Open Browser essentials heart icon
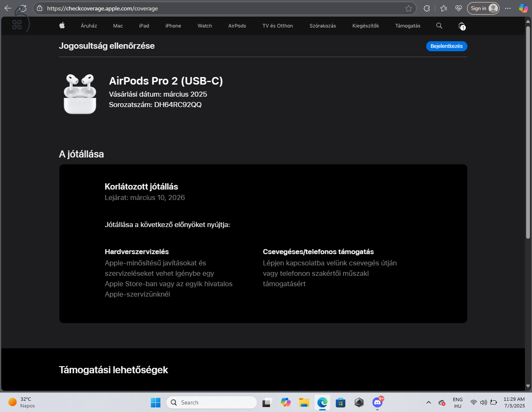532x412 pixels. pyautogui.click(x=459, y=8)
